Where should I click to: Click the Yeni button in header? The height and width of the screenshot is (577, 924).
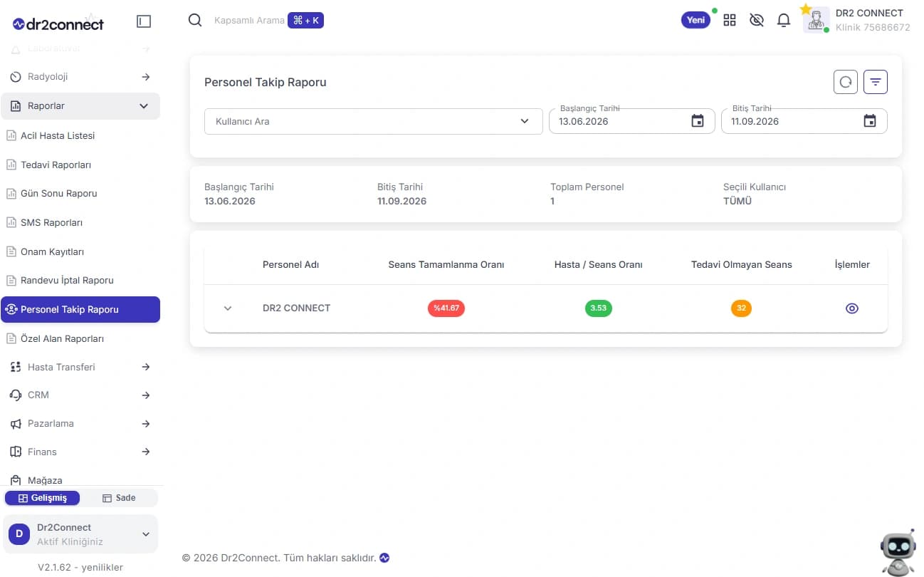pos(696,20)
